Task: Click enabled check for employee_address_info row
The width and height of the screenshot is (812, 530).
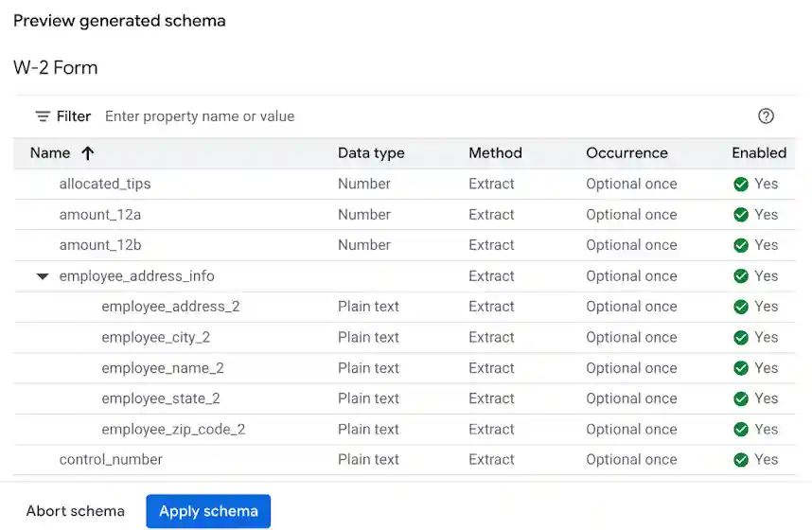Action: point(741,276)
